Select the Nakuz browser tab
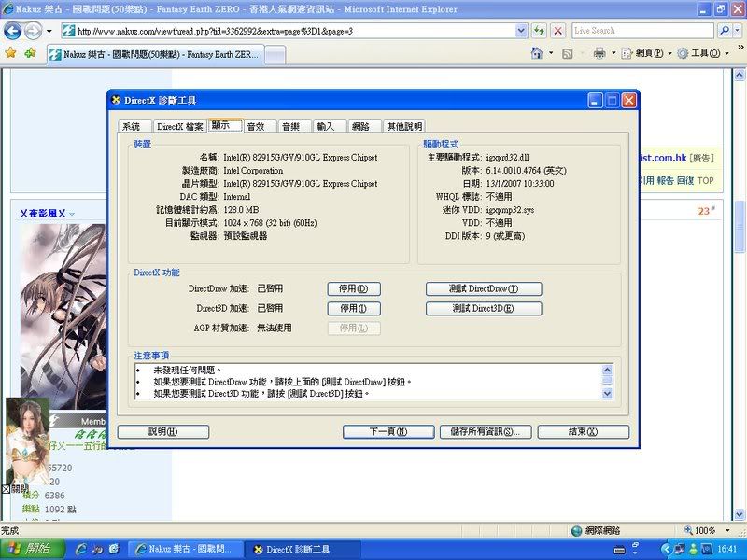 pyautogui.click(x=155, y=54)
